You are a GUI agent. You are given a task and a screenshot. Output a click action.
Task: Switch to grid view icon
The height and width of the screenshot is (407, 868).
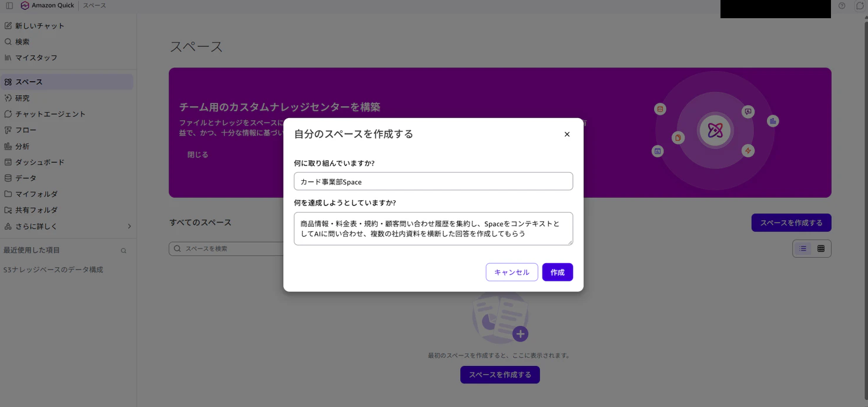[x=821, y=248]
